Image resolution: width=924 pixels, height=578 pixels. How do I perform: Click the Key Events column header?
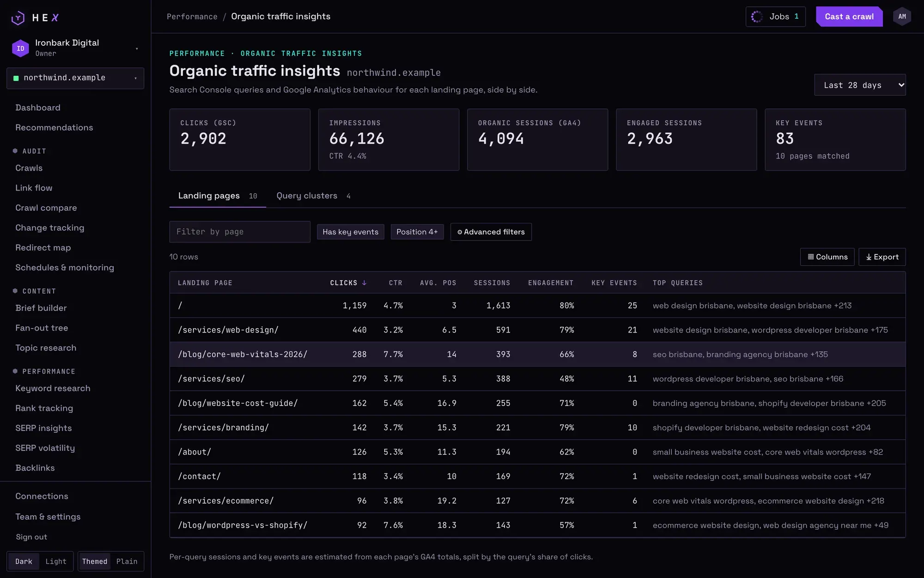point(614,283)
